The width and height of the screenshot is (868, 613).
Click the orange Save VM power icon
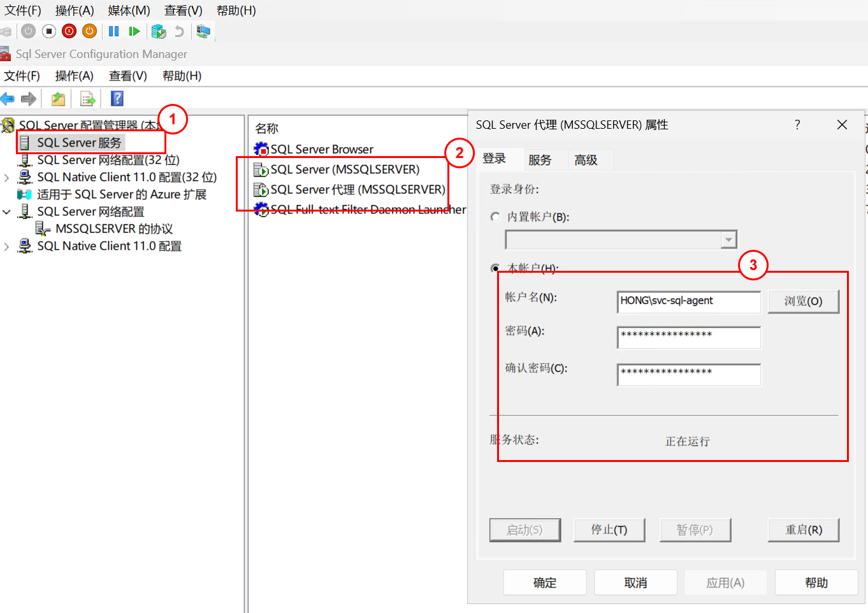pyautogui.click(x=90, y=31)
